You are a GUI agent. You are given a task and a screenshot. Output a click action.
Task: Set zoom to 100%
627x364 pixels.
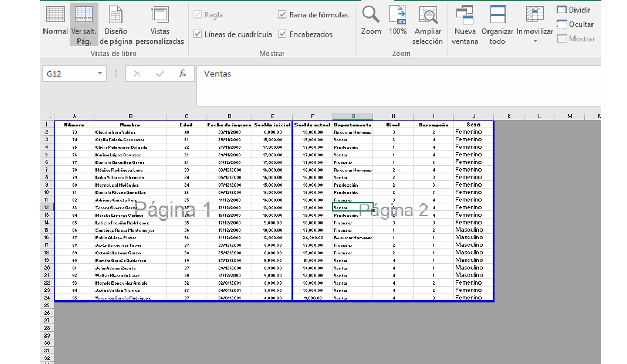[397, 21]
